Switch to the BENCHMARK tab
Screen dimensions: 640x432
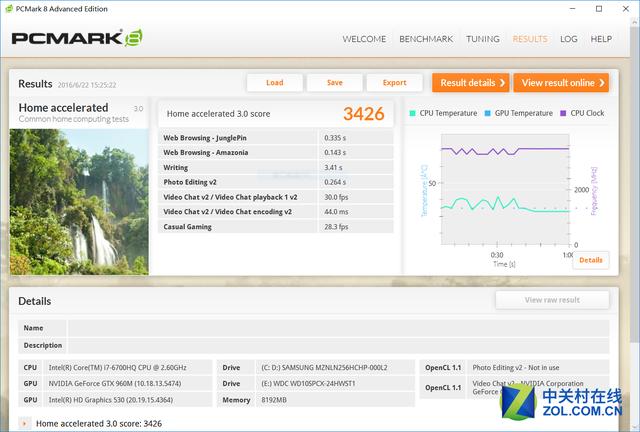426,39
